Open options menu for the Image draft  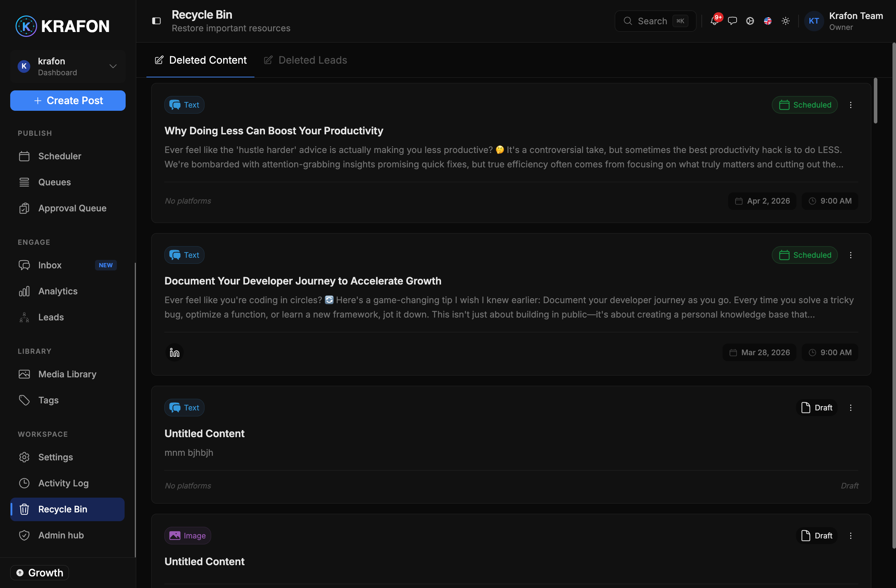851,536
